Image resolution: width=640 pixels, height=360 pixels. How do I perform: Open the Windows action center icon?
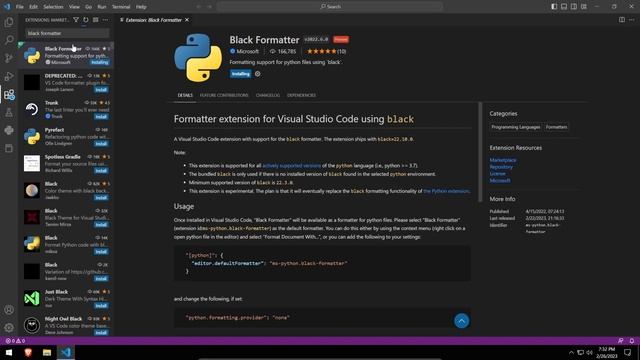[x=628, y=352]
